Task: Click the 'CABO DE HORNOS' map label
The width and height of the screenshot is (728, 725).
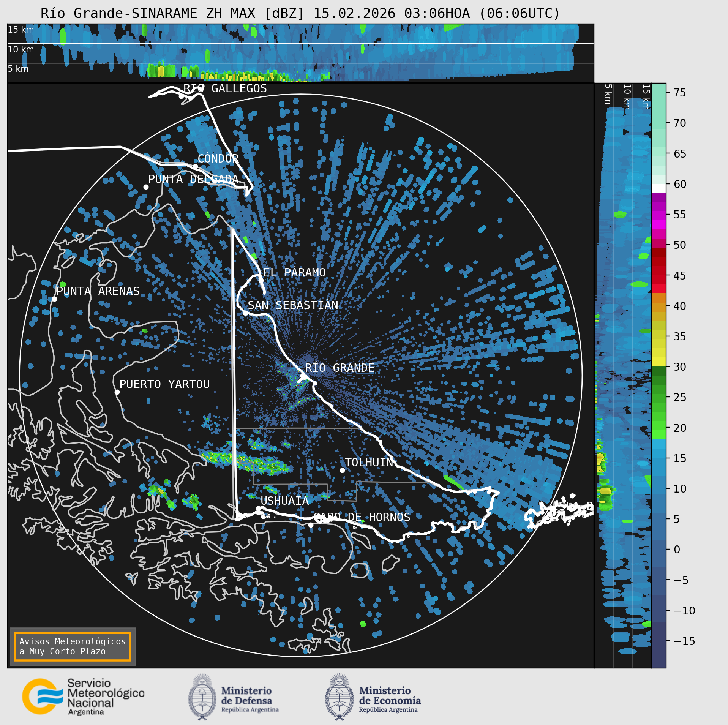Action: coord(362,517)
